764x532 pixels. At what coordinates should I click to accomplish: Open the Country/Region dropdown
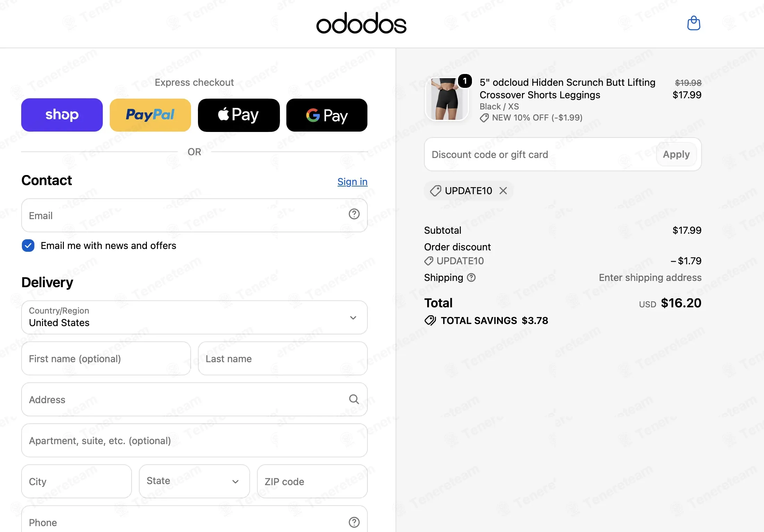pos(194,317)
